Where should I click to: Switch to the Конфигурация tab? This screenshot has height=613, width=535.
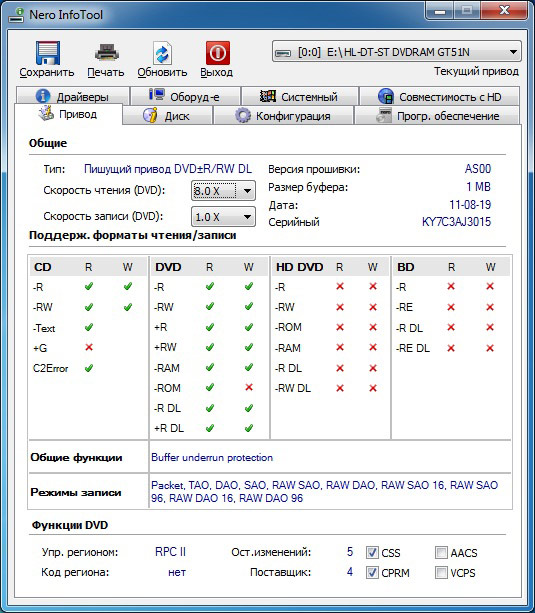coord(284,116)
